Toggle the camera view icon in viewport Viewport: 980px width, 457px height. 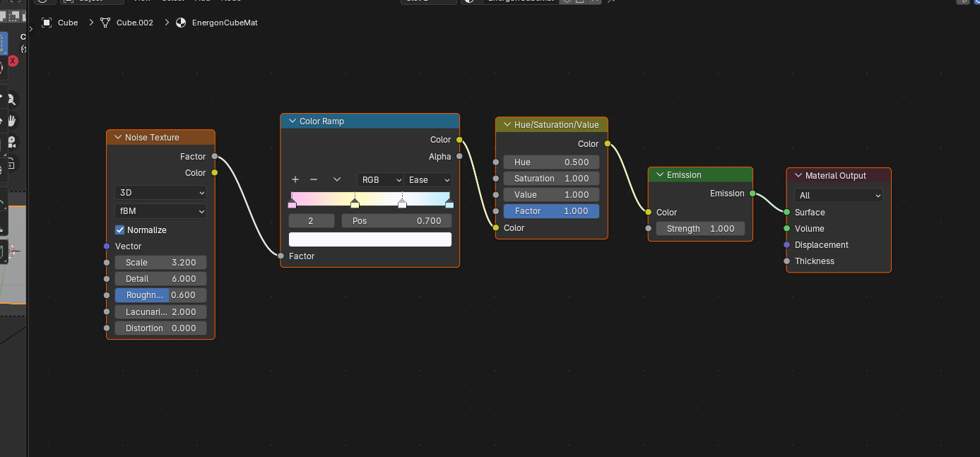11,143
